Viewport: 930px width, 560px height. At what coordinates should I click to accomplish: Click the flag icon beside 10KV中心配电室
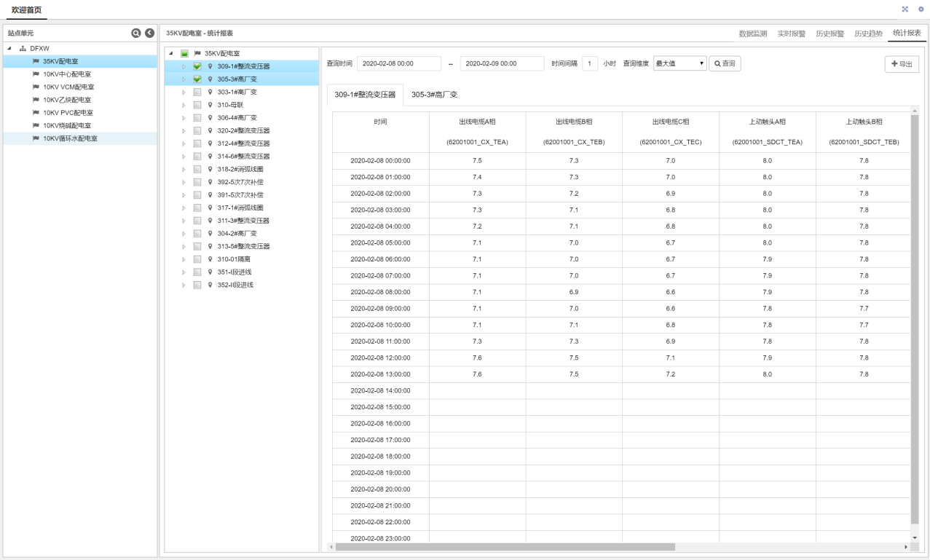point(36,74)
